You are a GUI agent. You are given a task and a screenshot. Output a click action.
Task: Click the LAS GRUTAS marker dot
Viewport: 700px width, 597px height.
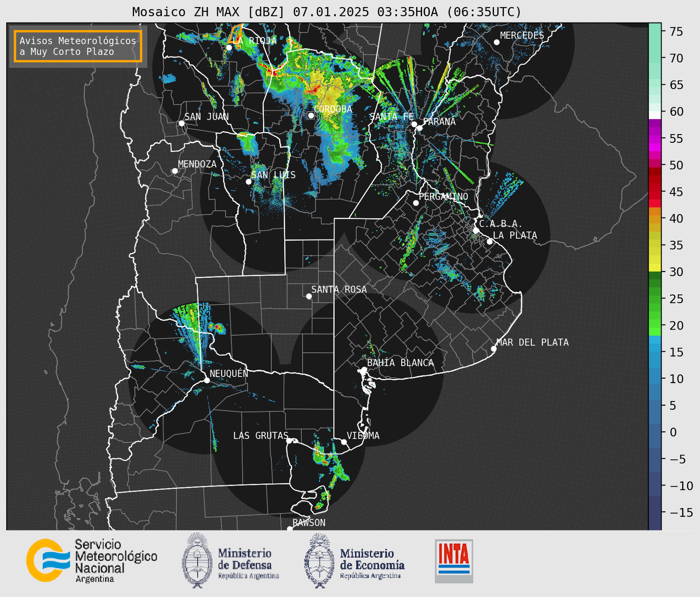coord(289,441)
